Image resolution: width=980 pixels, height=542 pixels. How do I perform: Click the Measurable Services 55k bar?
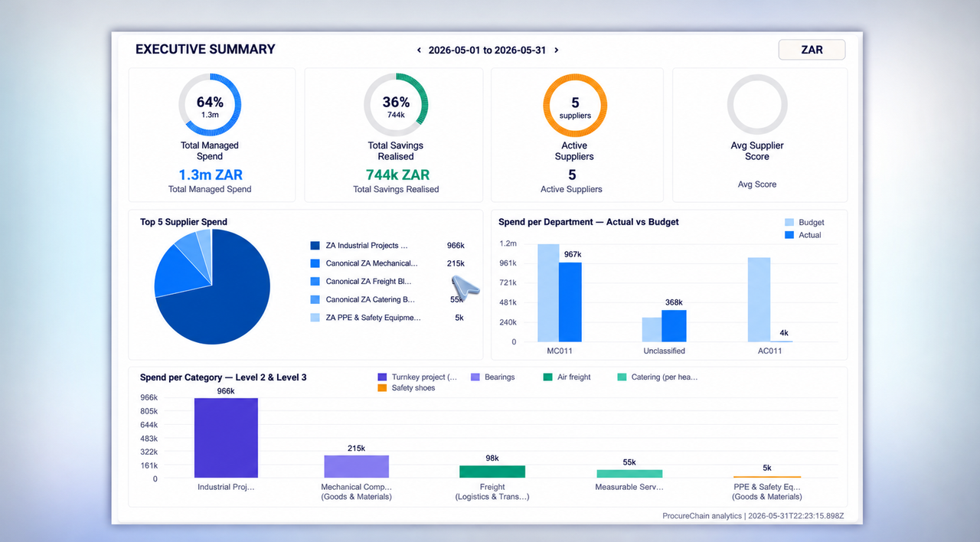629,474
